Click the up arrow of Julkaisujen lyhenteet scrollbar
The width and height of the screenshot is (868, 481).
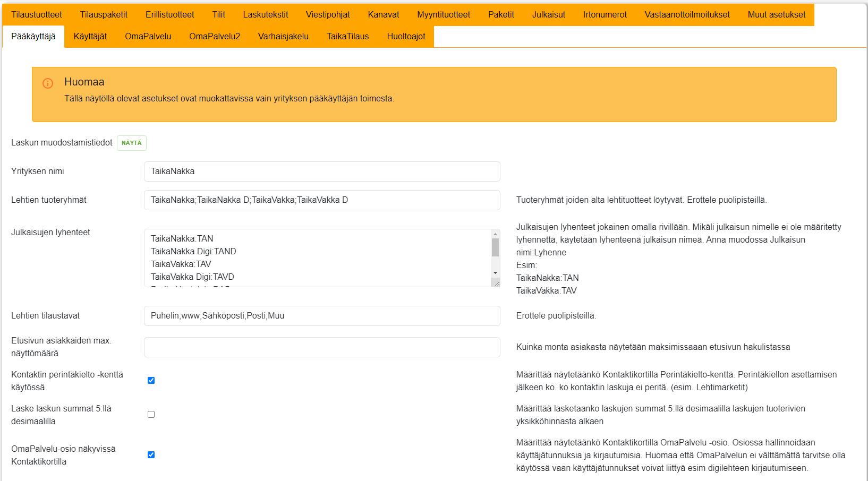[495, 234]
